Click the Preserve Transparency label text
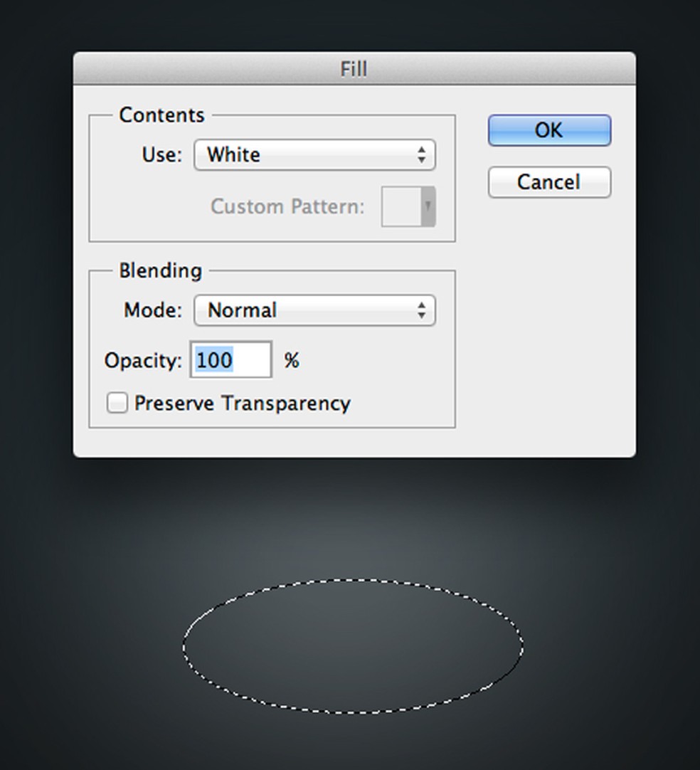700x770 pixels. click(x=242, y=404)
